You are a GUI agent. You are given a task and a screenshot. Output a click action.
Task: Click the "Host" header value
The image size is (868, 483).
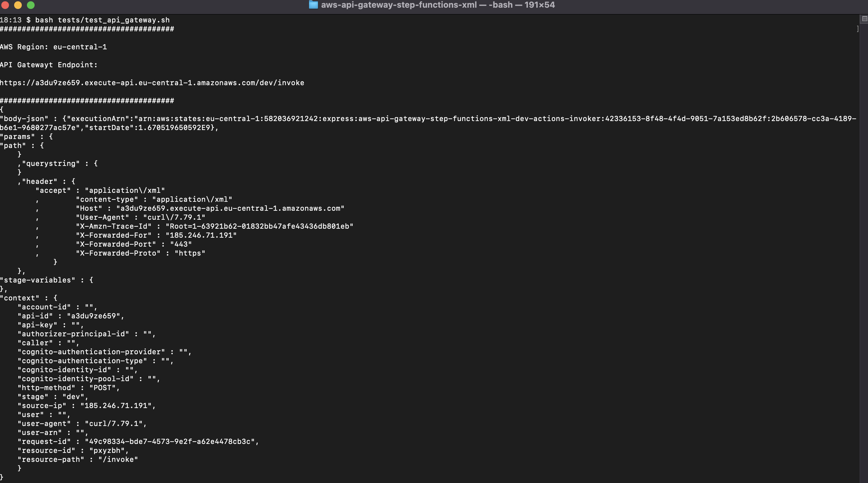[x=230, y=208]
